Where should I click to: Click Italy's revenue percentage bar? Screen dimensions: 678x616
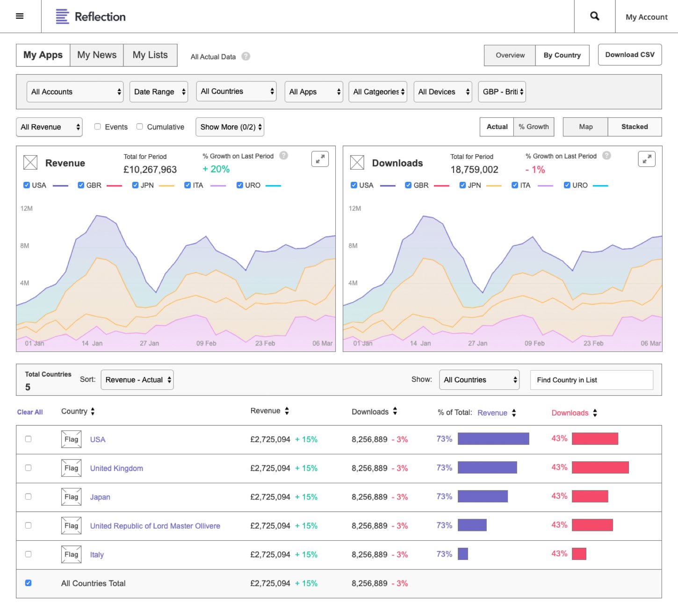coord(463,554)
